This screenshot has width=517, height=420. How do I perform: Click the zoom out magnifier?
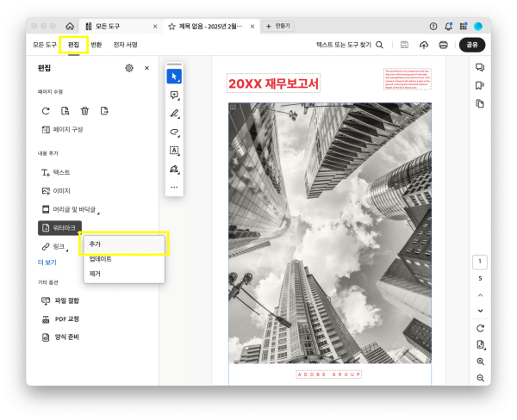(x=481, y=378)
